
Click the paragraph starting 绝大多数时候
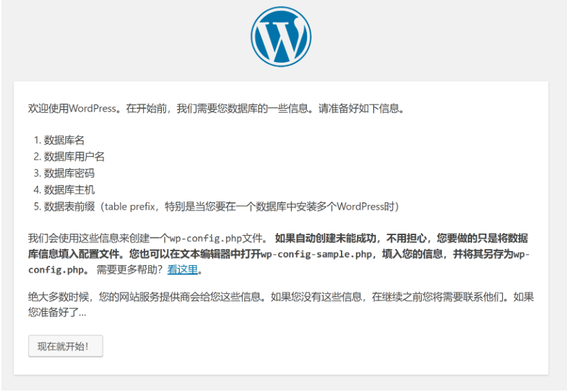[x=281, y=305]
